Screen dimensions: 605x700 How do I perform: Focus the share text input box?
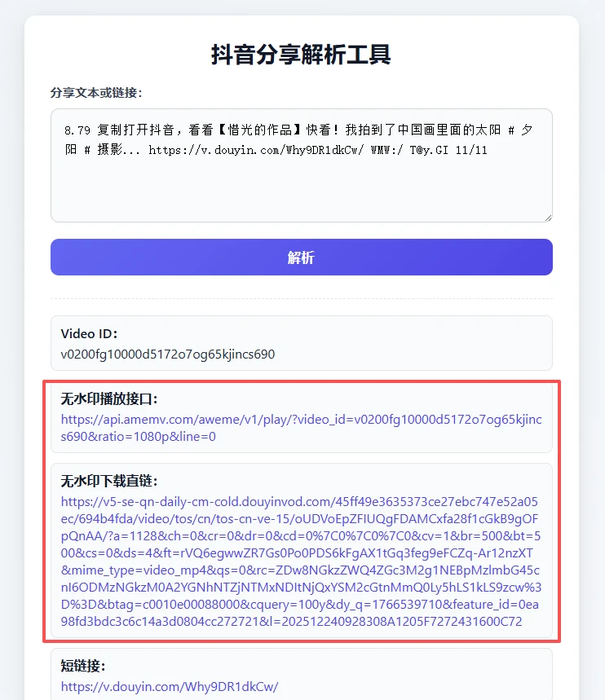click(x=301, y=165)
